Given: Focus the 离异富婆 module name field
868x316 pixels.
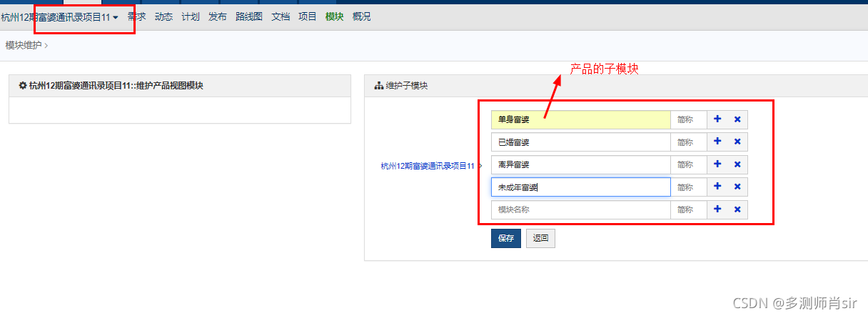Looking at the screenshot, I should (x=581, y=164).
